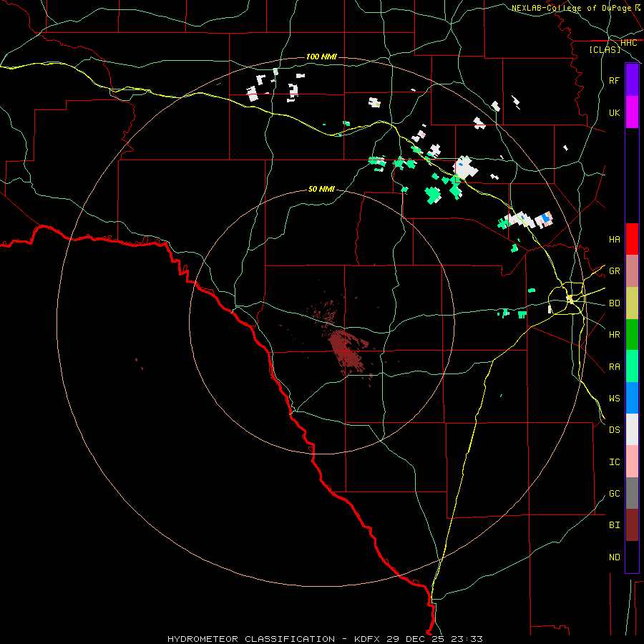The image size is (644, 644).
Task: Select the GR legend label
Action: point(614,271)
